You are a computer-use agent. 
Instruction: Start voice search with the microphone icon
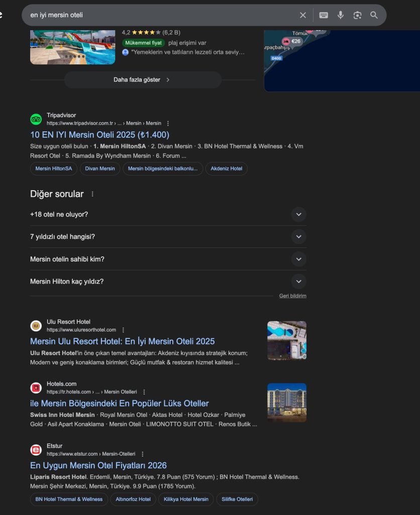(x=341, y=15)
